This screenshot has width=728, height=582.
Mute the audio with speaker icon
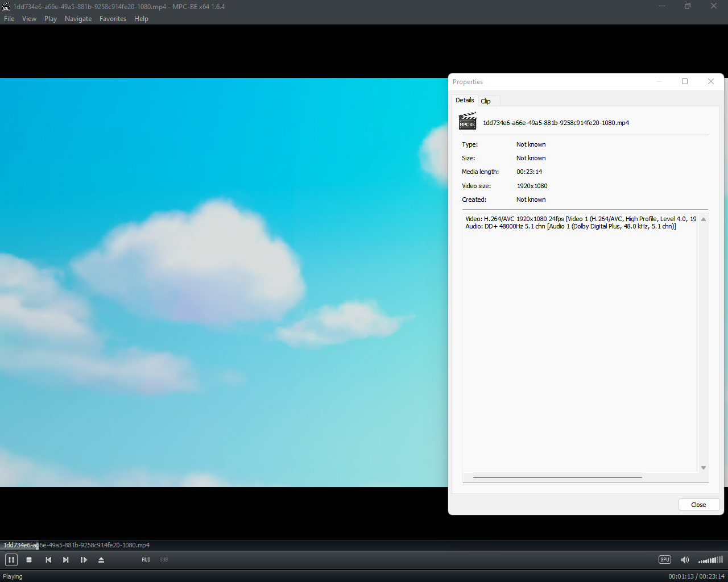[685, 560]
